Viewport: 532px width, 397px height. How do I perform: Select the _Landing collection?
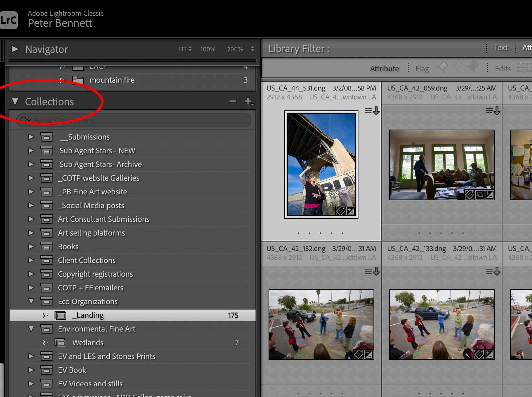(133, 315)
